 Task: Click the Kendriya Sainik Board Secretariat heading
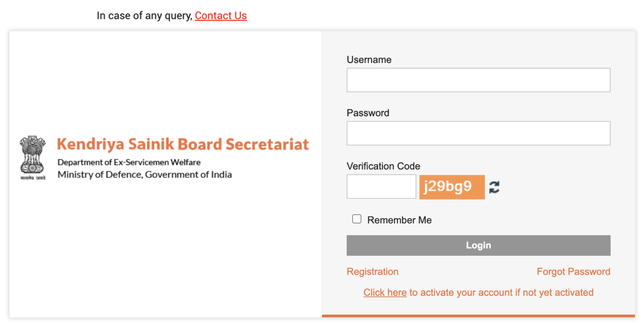(x=183, y=144)
